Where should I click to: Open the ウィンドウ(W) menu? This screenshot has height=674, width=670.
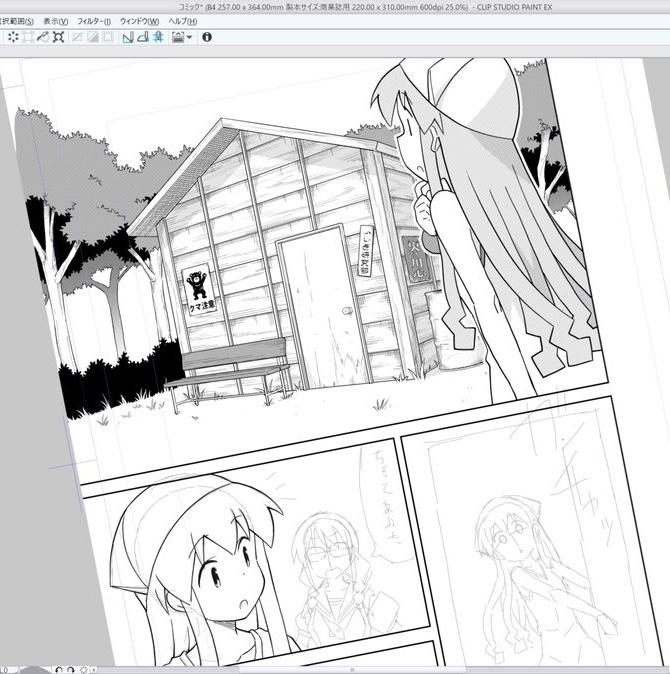click(139, 21)
